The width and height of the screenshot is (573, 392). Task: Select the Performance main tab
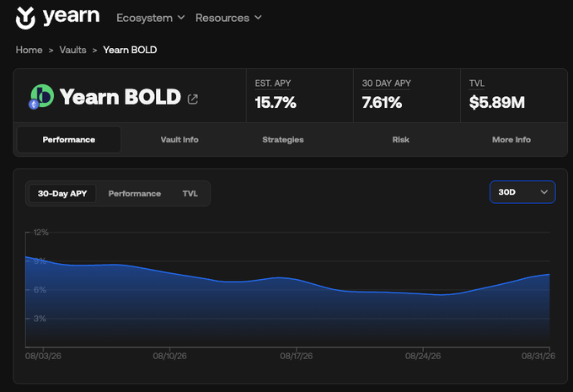69,140
